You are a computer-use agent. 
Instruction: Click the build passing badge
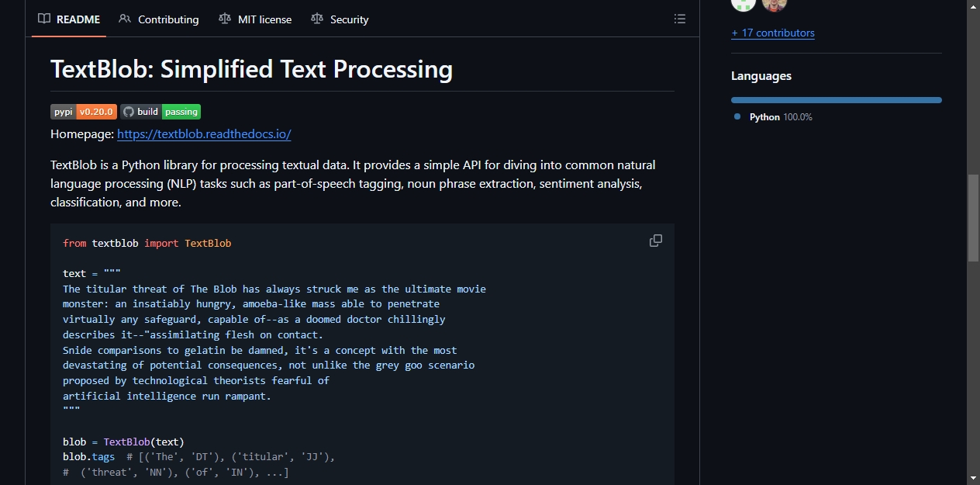click(160, 112)
